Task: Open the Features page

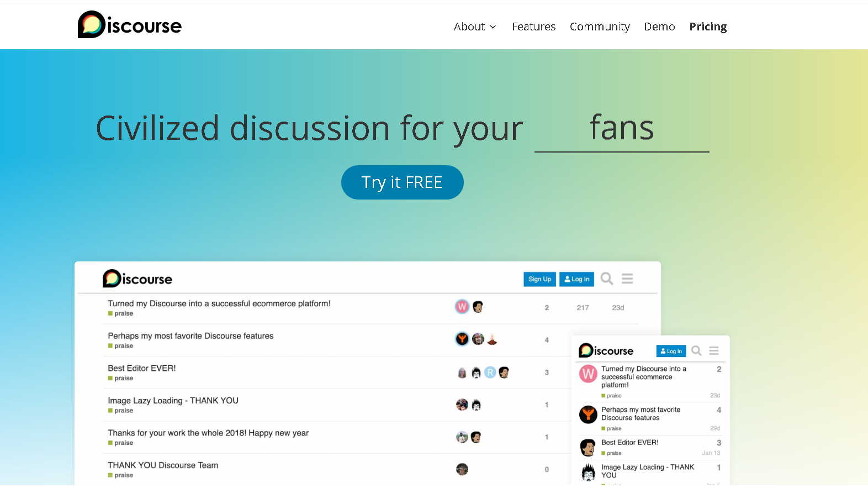Action: coord(533,27)
